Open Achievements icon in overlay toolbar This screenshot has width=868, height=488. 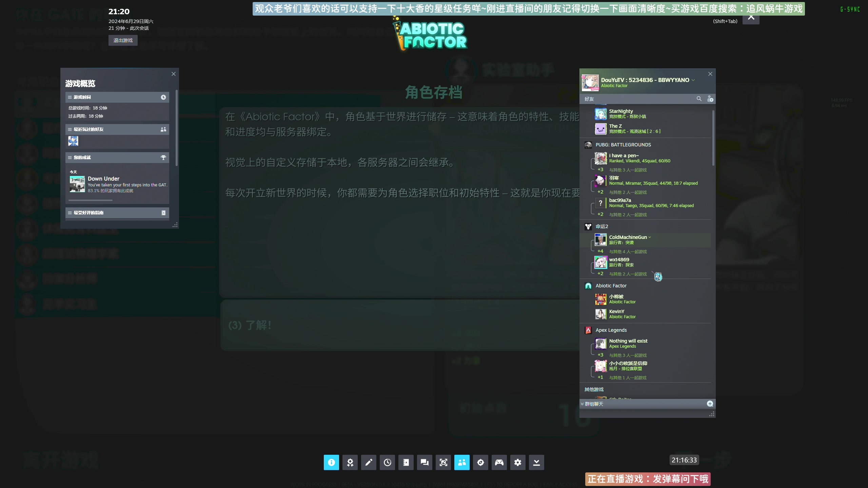pos(350,462)
